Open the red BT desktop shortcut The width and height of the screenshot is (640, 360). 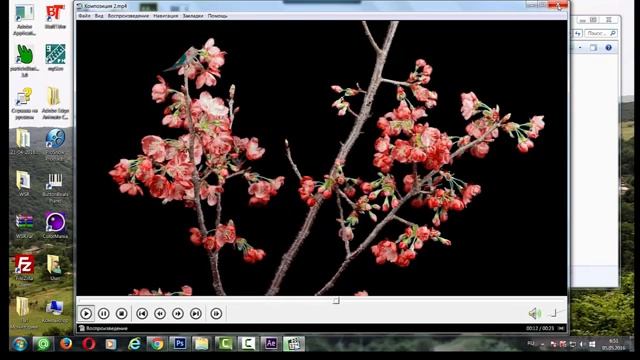[55, 16]
